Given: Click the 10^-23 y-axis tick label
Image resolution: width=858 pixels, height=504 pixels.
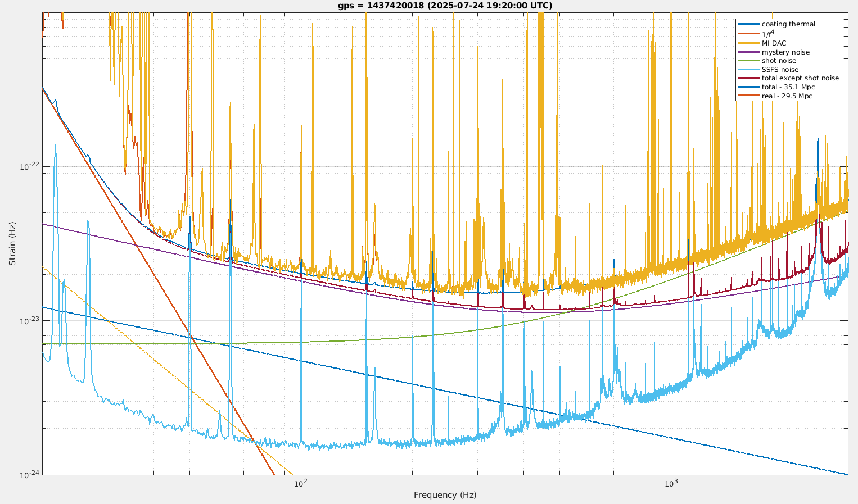Looking at the screenshot, I should pyautogui.click(x=29, y=320).
